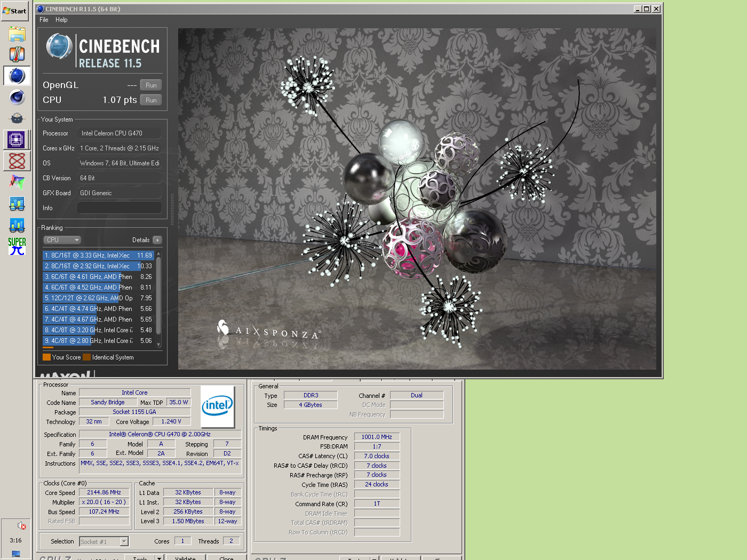Screen dimensions: 747x560
Task: Select ranking row 2 with score 10.33
Action: tap(99, 266)
